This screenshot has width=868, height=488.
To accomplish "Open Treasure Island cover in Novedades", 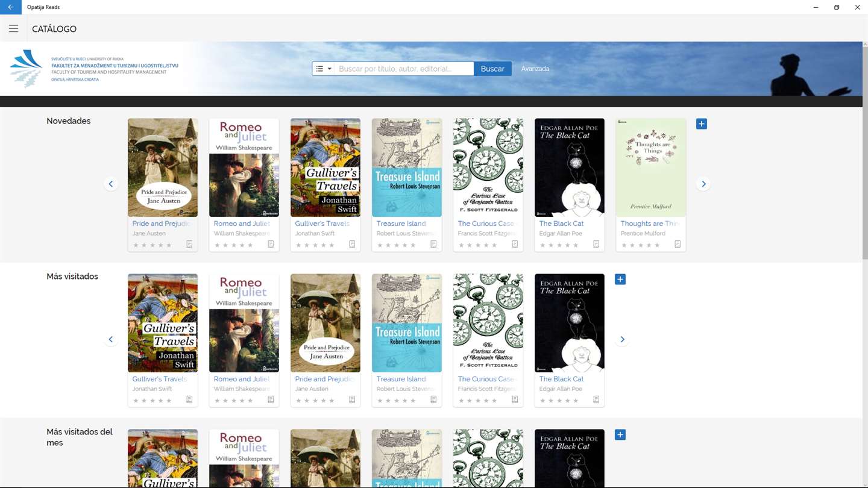I will coord(407,167).
